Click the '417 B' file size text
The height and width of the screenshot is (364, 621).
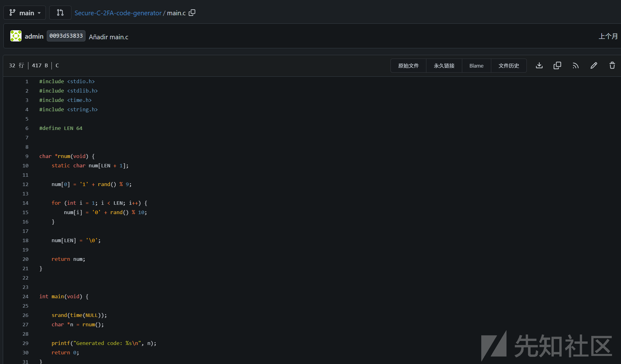coord(40,65)
